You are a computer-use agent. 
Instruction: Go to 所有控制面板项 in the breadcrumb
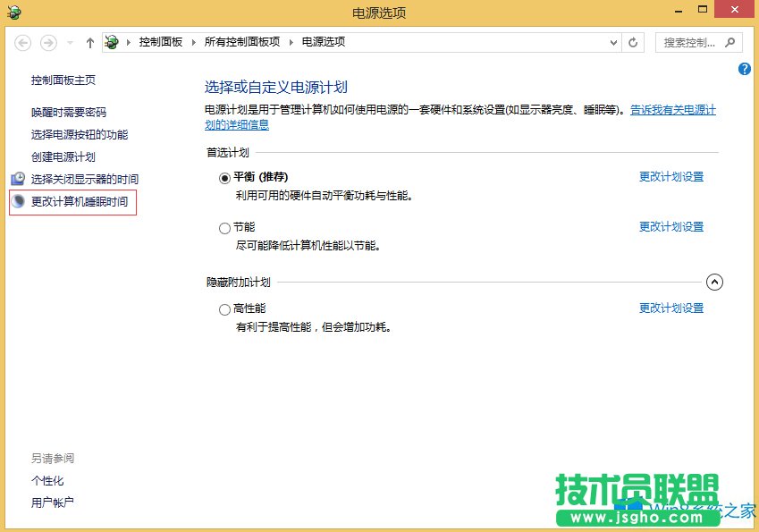pyautogui.click(x=241, y=42)
